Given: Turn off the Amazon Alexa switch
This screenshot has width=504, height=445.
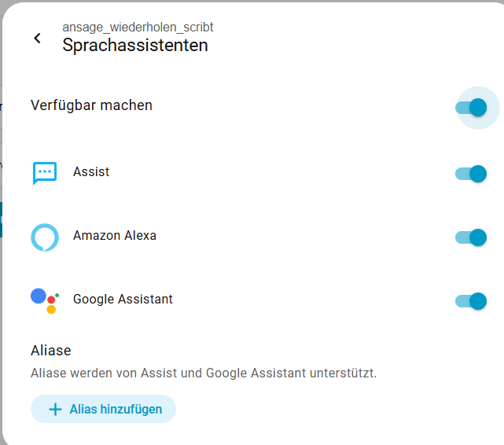Looking at the screenshot, I should tap(472, 237).
